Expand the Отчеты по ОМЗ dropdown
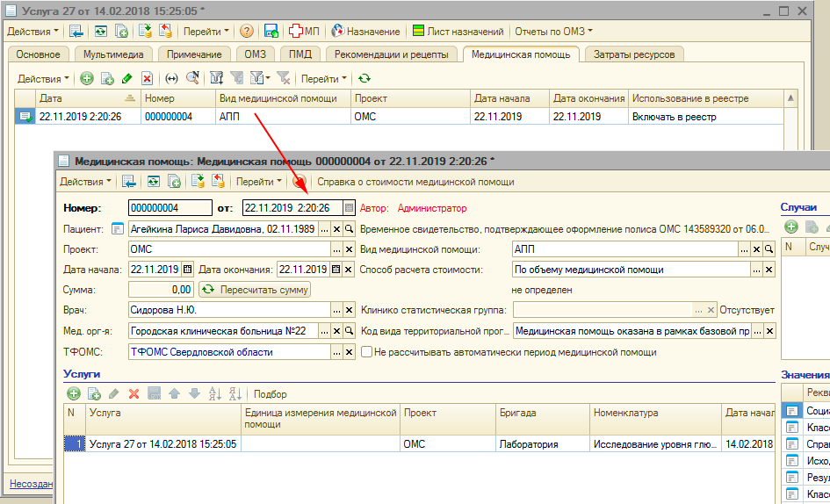Screen dimensions: 830x504 (553, 32)
